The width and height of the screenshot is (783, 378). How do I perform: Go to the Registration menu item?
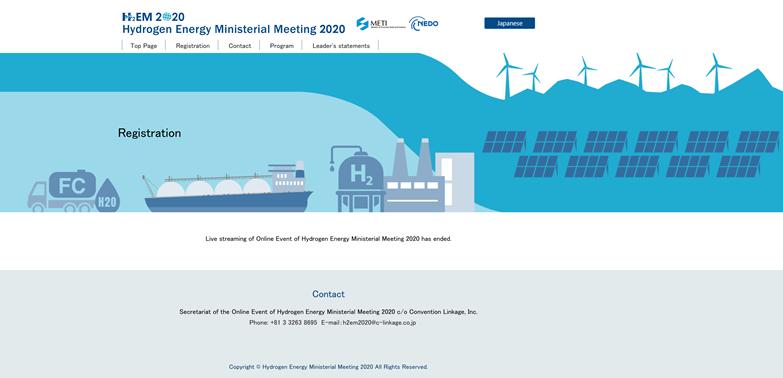click(x=193, y=45)
